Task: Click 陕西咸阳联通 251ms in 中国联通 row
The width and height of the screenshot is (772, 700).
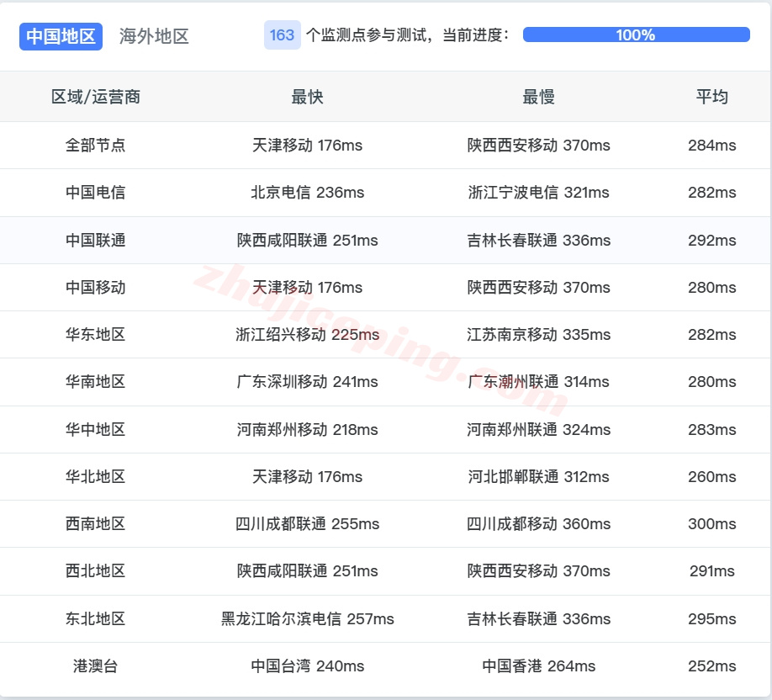Action: click(307, 241)
